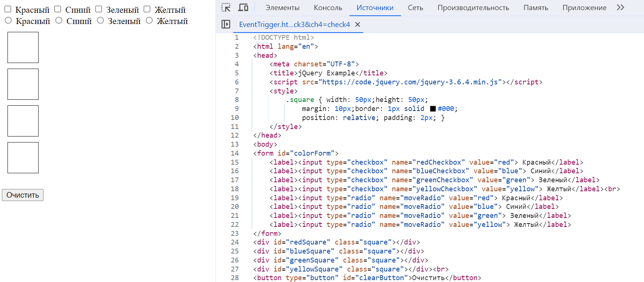The image size is (644, 282).
Task: Switch to the Консоль tab
Action: point(328,7)
